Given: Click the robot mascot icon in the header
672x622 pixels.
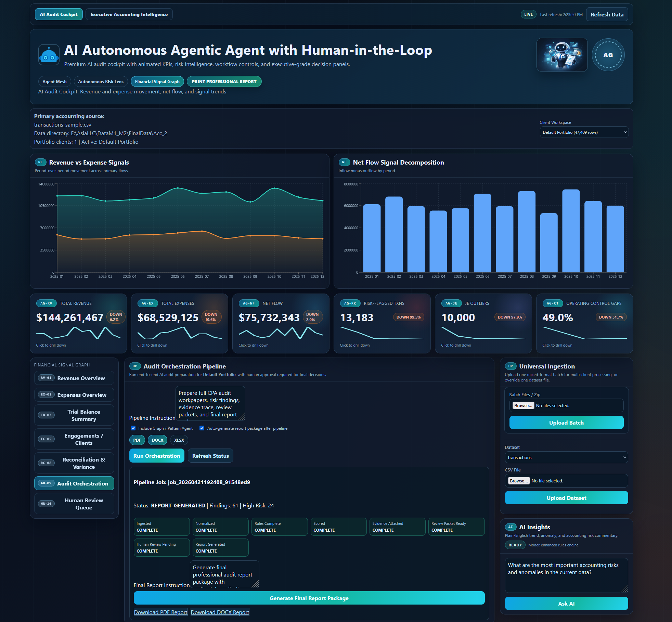Looking at the screenshot, I should pos(49,54).
